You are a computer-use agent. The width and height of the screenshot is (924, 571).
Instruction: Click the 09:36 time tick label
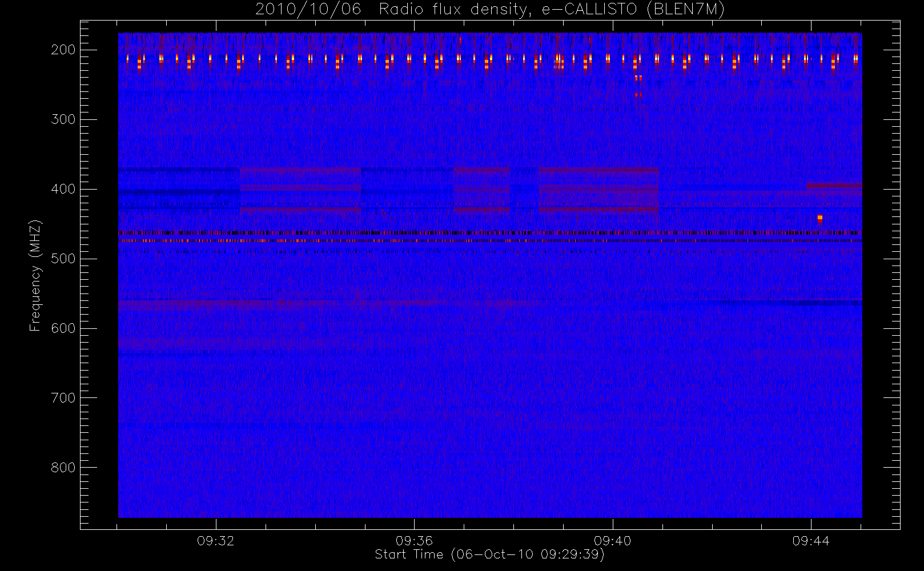[x=414, y=541]
